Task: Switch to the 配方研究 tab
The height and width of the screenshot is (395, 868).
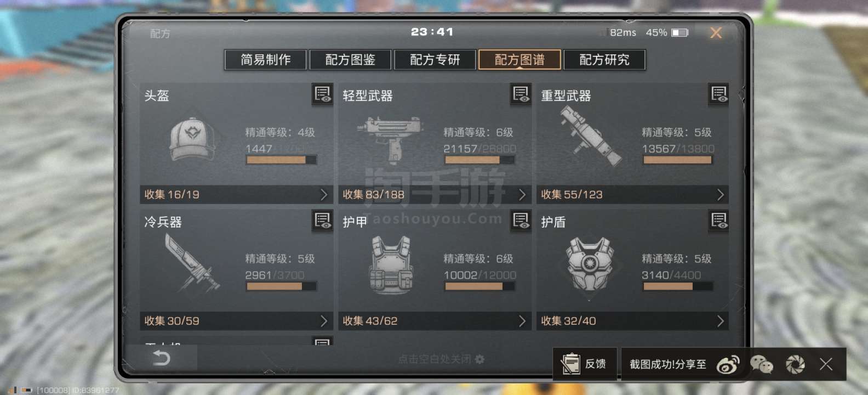Action: (x=604, y=59)
